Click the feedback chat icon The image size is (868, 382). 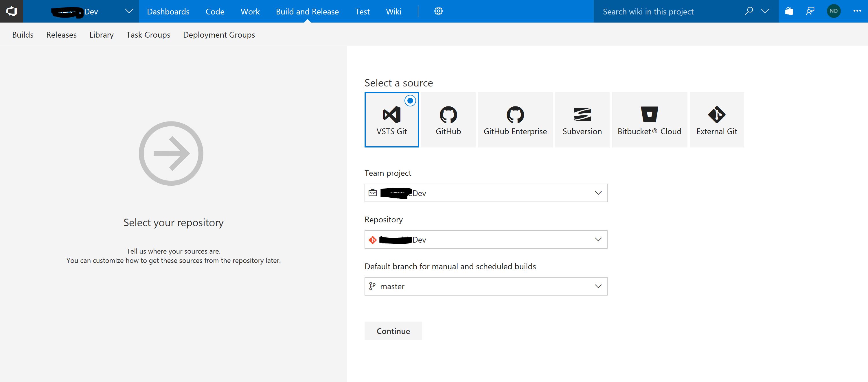pos(810,11)
